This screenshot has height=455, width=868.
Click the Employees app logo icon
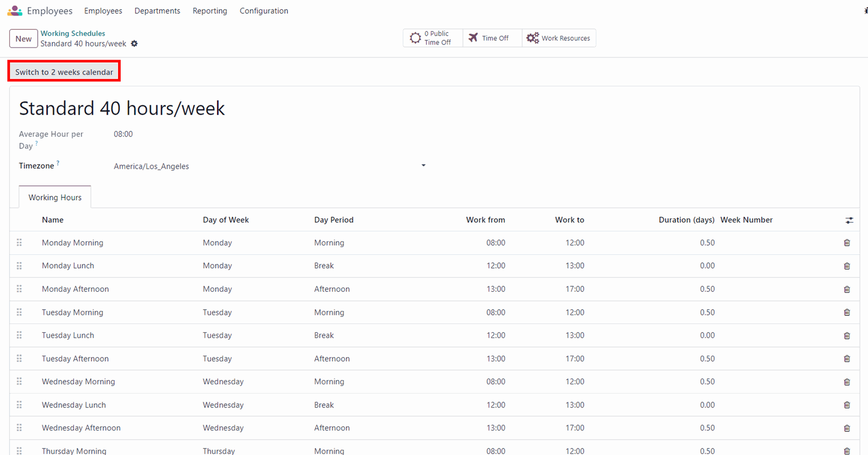pos(15,11)
